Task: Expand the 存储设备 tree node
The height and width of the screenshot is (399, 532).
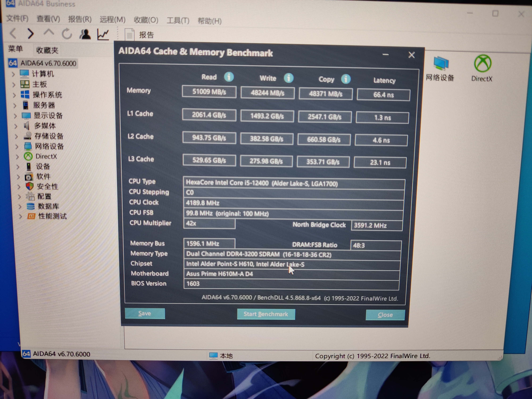Action: click(16, 137)
